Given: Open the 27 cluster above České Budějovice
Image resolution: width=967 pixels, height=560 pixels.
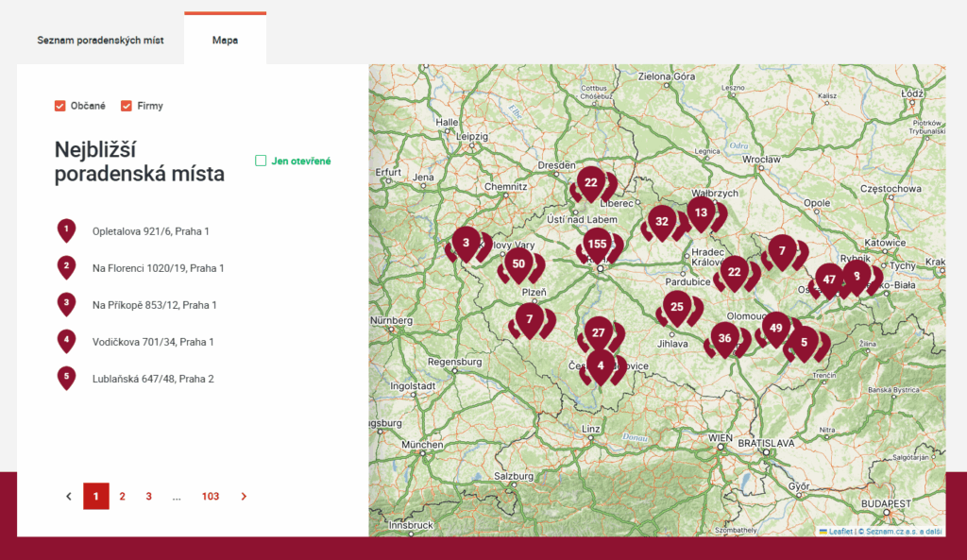Looking at the screenshot, I should (x=599, y=332).
